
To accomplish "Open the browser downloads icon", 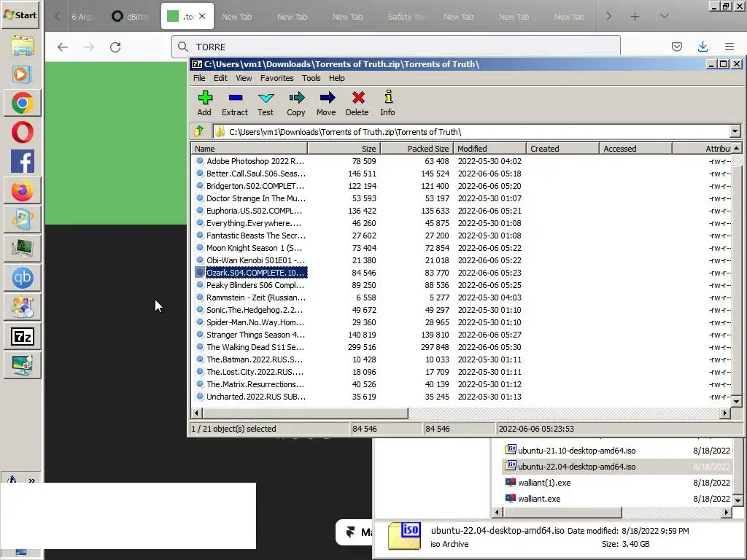I will 703,46.
